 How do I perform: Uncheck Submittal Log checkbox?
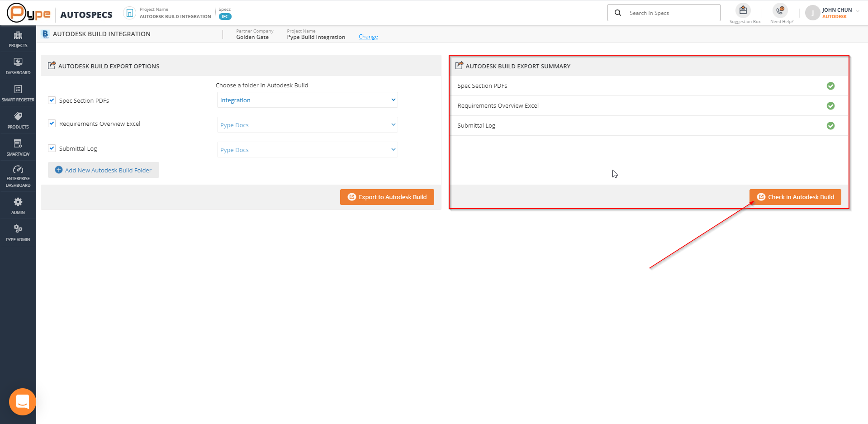(52, 148)
